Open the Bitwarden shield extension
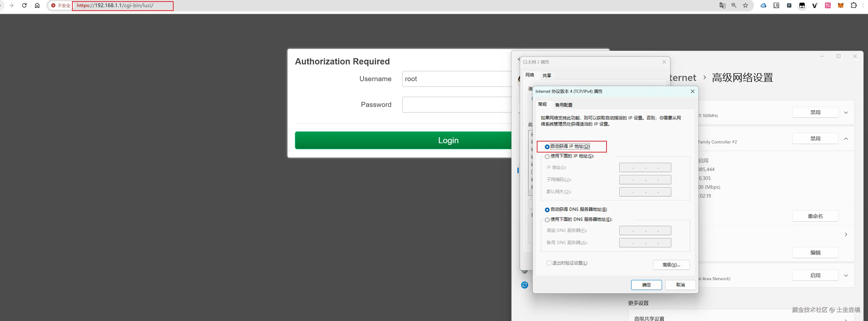Viewport: 868px width, 321px height. coord(776,5)
